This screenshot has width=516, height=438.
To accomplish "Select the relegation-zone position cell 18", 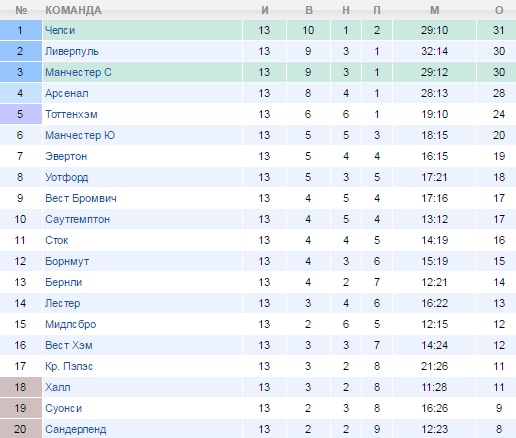I will (21, 387).
